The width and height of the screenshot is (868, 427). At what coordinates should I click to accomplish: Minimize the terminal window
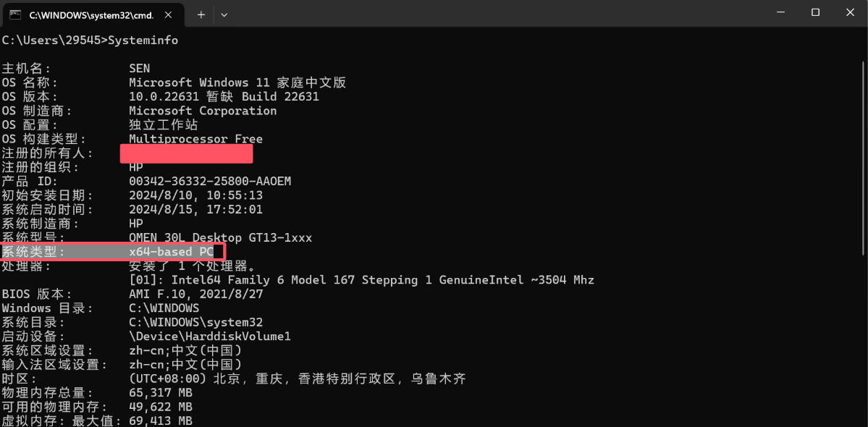point(781,12)
